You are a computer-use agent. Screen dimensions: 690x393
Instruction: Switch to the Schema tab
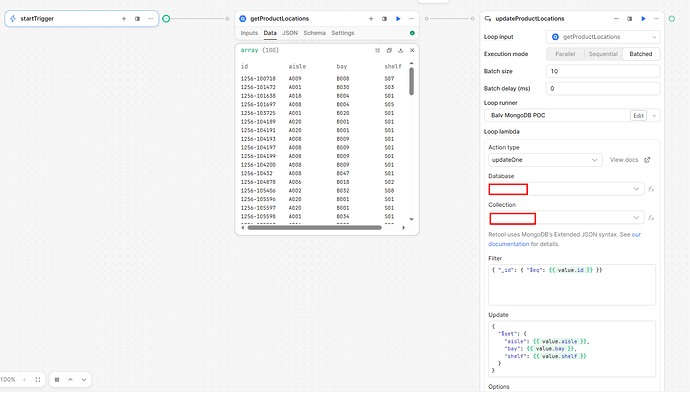tap(314, 33)
